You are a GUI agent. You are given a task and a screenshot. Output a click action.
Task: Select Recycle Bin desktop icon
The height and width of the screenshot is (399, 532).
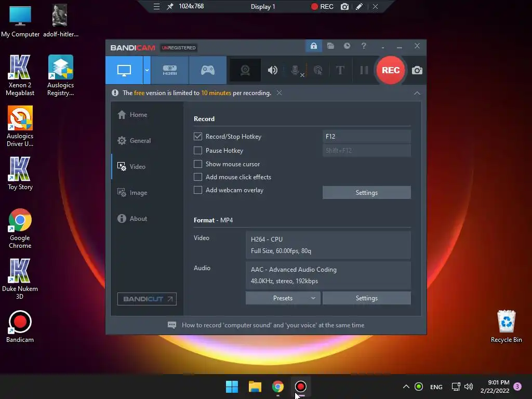[506, 326]
